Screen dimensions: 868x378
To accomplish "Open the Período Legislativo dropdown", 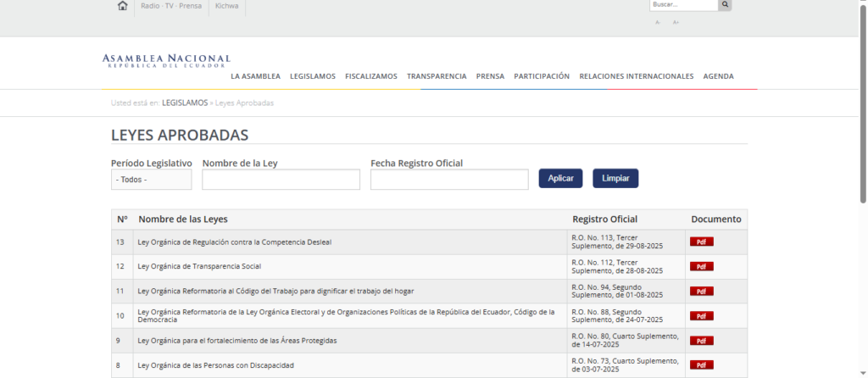I will [x=151, y=180].
